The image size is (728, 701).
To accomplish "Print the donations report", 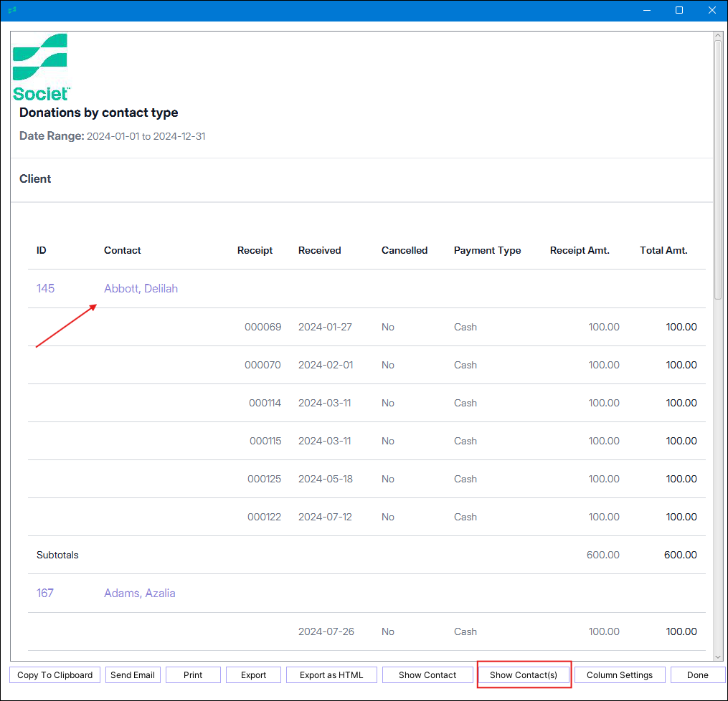I will (193, 675).
